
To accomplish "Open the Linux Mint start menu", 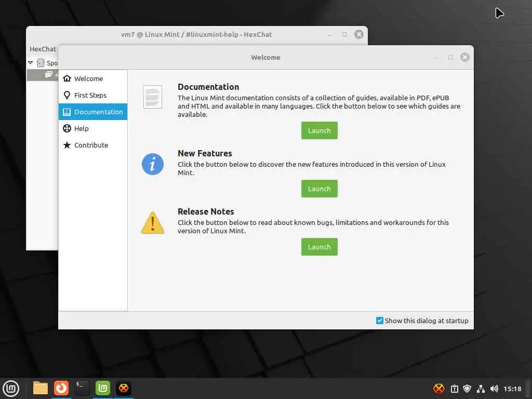I will pos(11,389).
